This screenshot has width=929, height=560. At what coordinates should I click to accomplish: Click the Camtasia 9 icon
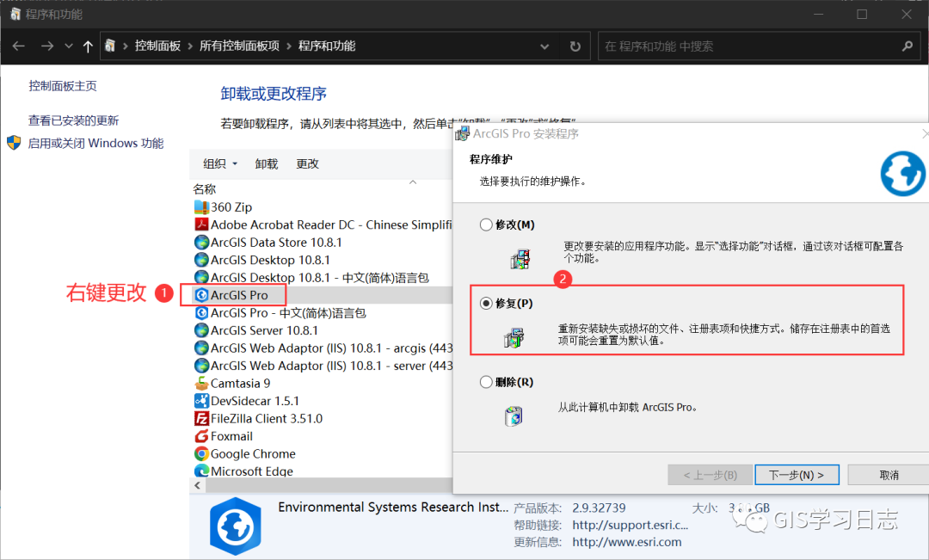point(201,384)
